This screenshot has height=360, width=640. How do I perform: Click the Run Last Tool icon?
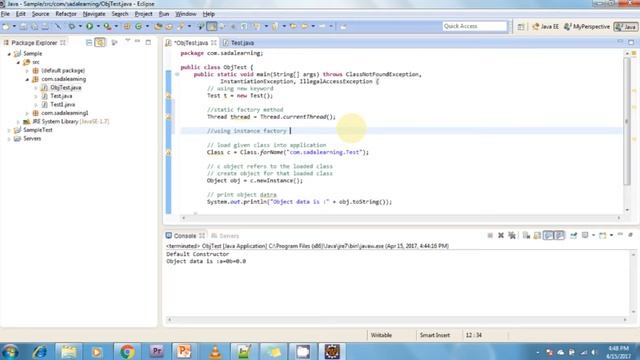click(107, 27)
